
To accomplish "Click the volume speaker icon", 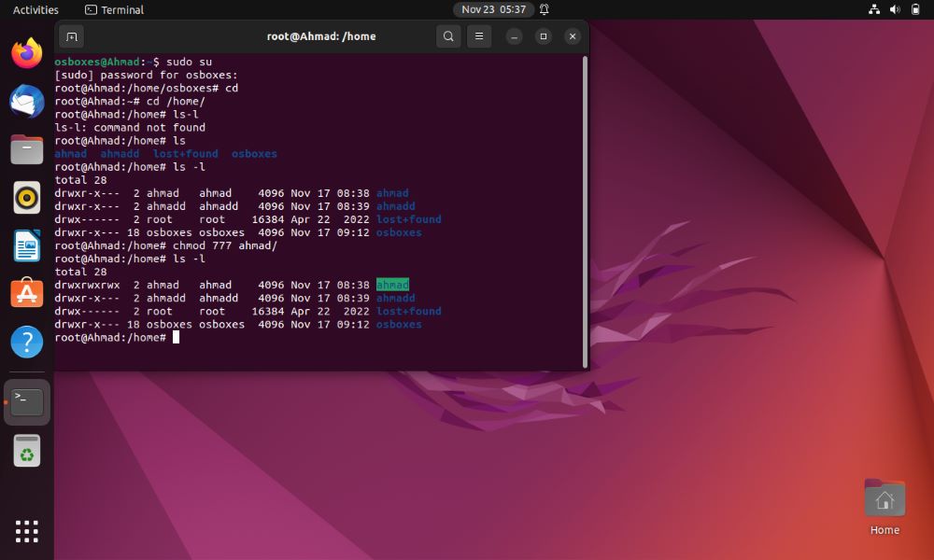I will tap(895, 9).
